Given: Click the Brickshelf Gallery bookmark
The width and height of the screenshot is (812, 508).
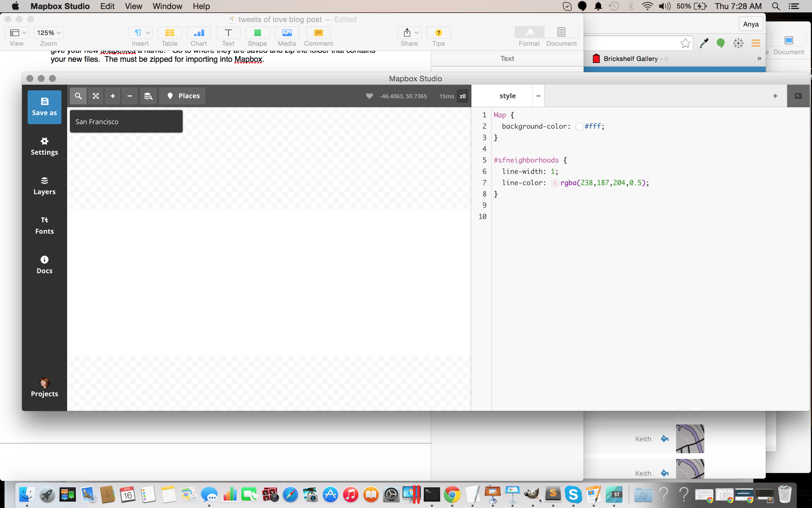Looking at the screenshot, I should [x=630, y=59].
